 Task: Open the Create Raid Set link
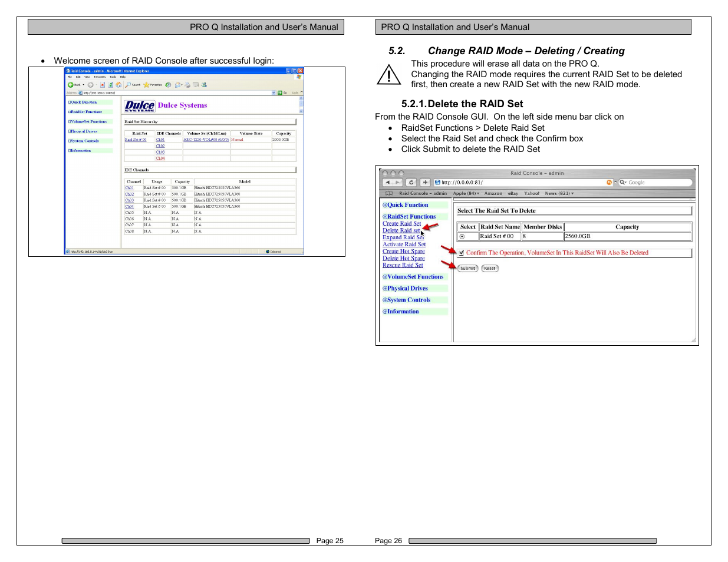[x=402, y=224]
